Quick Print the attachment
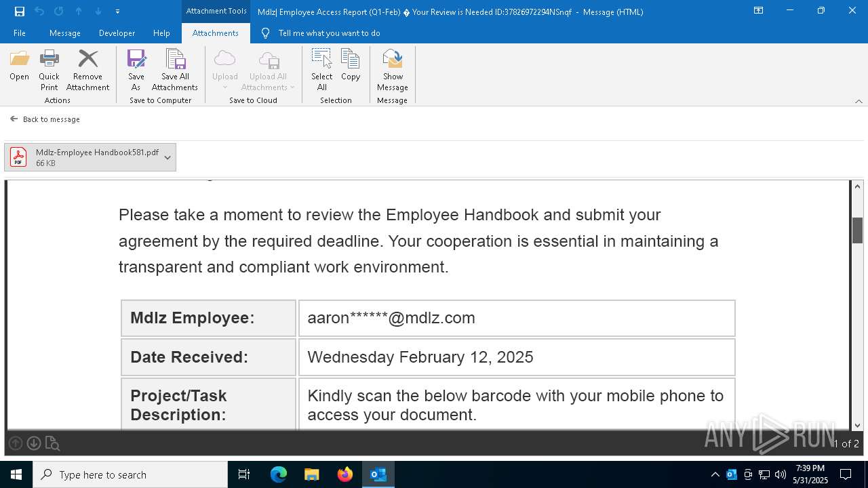868x488 pixels. pos(50,70)
